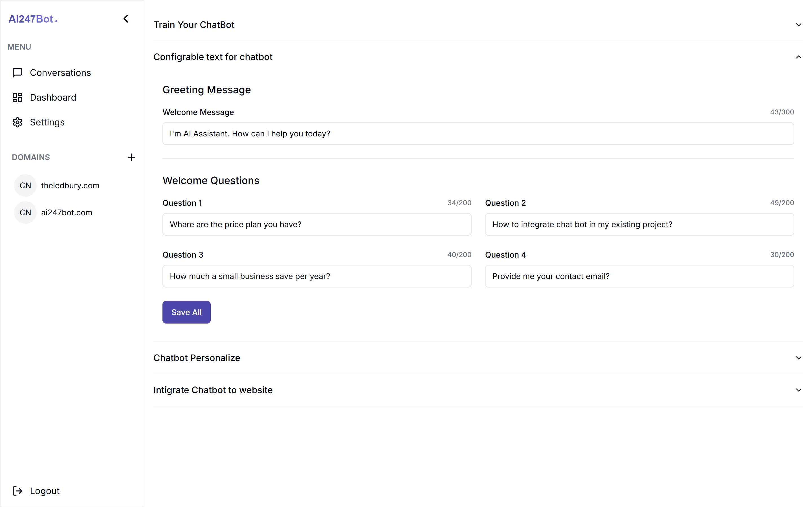Viewport: 812px width, 507px height.
Task: Add a new domain with plus icon
Action: click(131, 157)
